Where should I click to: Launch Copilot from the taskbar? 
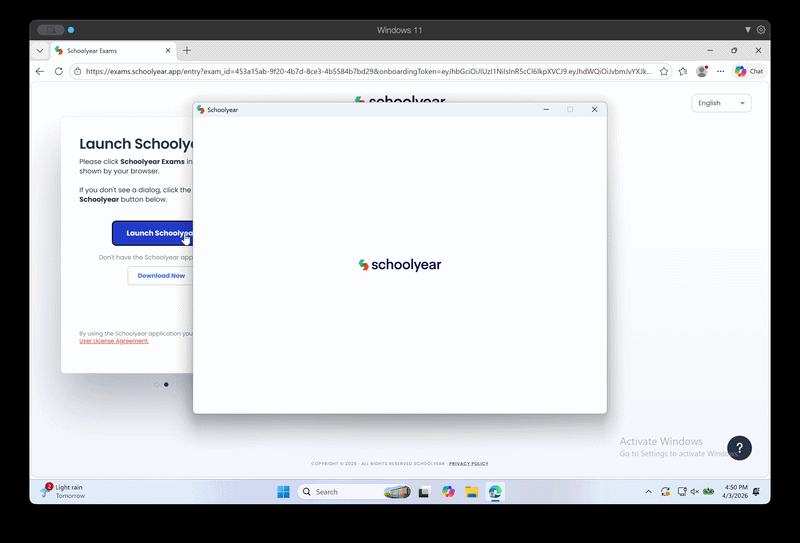(x=448, y=491)
